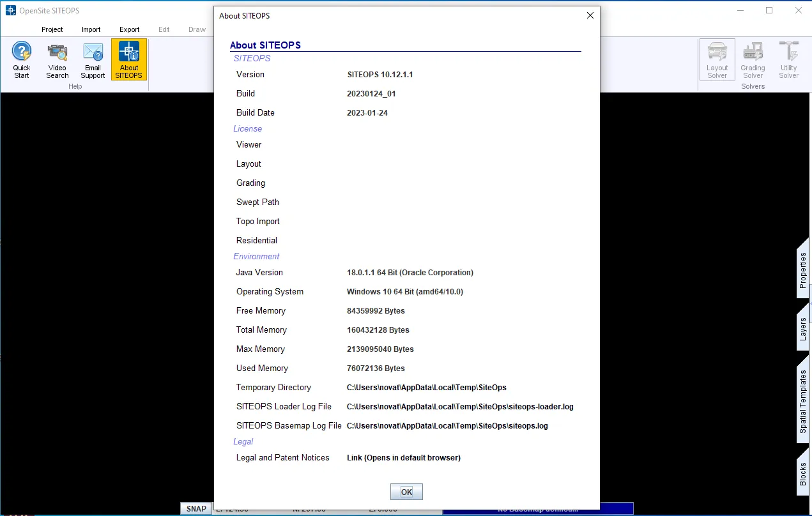
Task: Select the Layout license row in the dialog
Action: point(249,164)
